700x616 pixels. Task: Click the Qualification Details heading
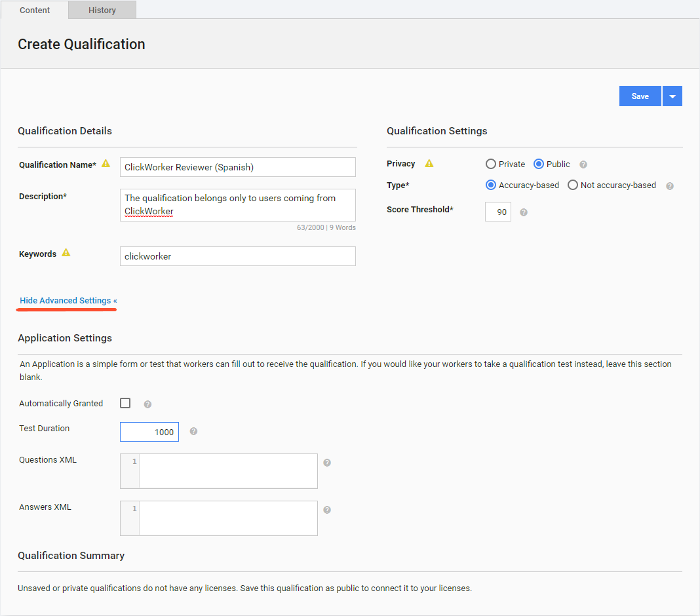point(65,131)
